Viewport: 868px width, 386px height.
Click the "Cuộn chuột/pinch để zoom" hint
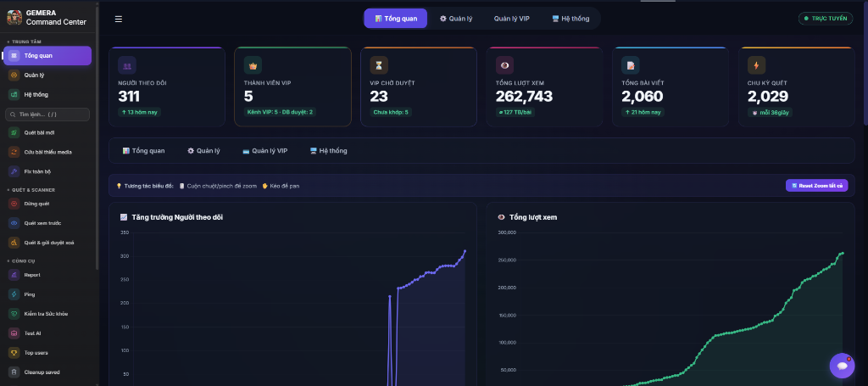click(x=218, y=186)
